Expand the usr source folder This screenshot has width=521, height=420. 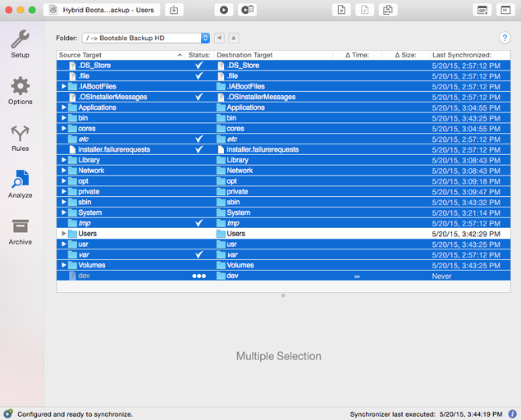click(x=64, y=244)
